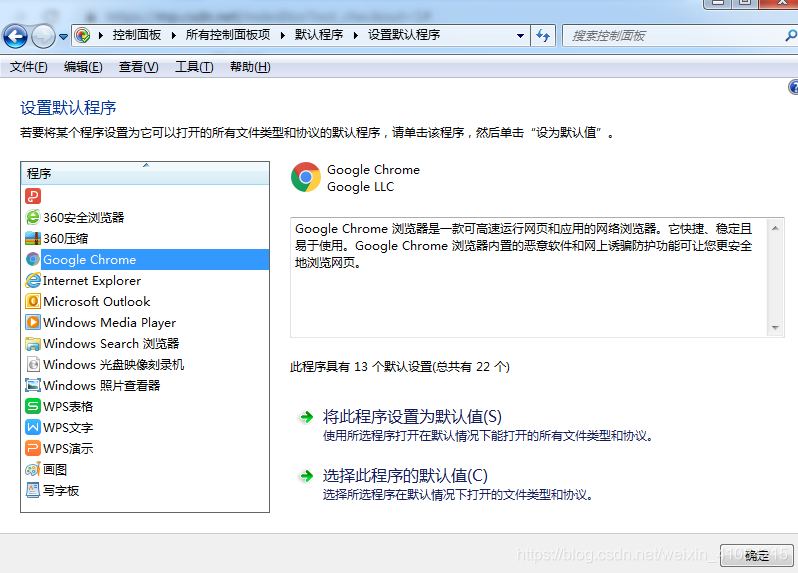The image size is (798, 573).
Task: Click the Forward navigation arrow button
Action: pos(43,36)
